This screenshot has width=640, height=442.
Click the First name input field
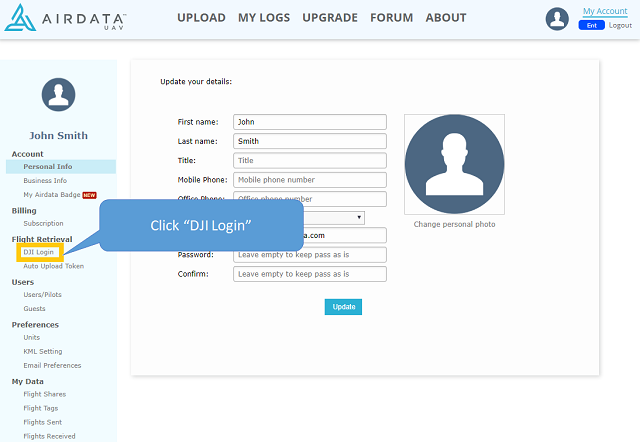310,122
